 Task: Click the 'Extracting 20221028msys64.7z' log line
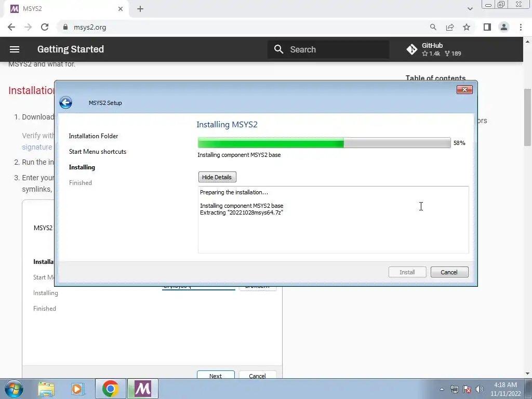242,212
